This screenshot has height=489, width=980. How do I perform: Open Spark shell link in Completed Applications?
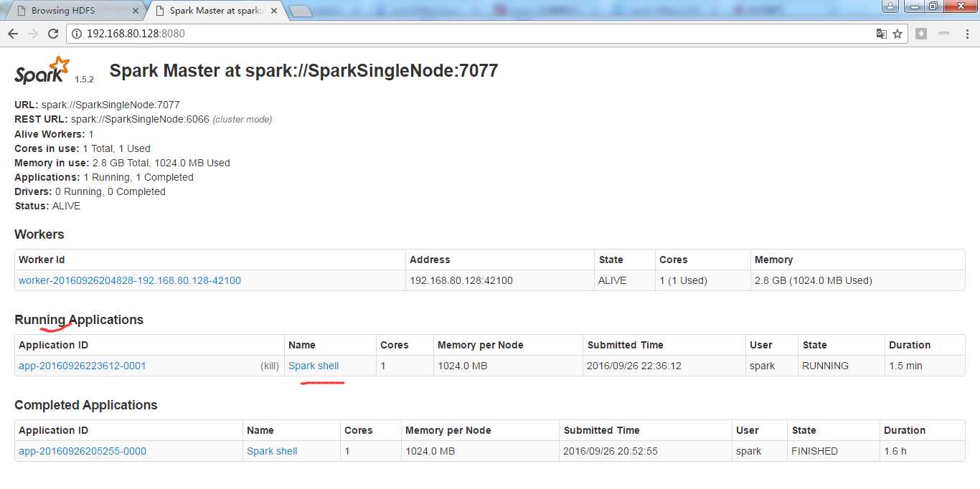coord(272,451)
